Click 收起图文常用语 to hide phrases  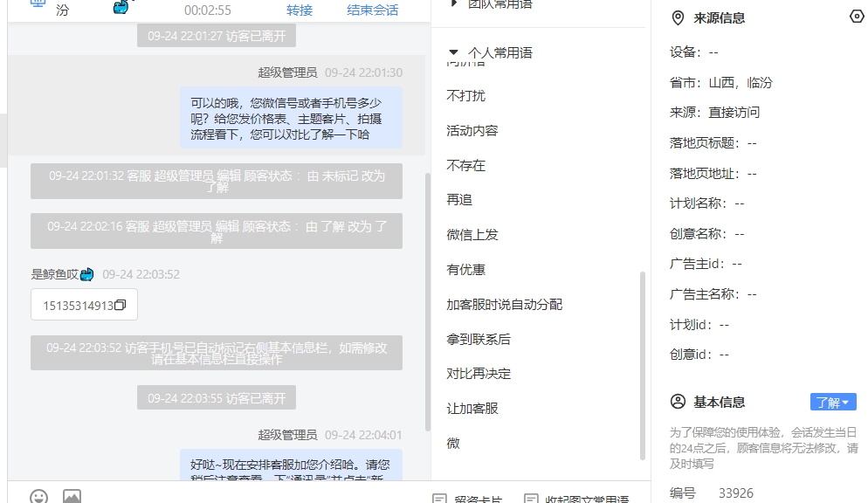click(587, 499)
